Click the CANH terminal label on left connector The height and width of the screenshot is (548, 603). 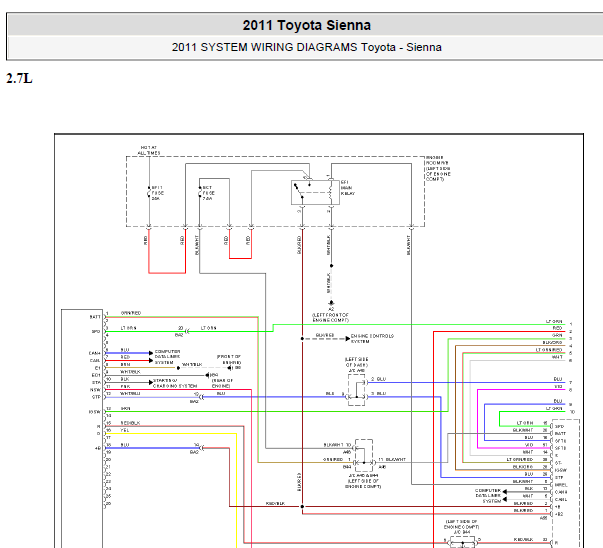pos(95,353)
